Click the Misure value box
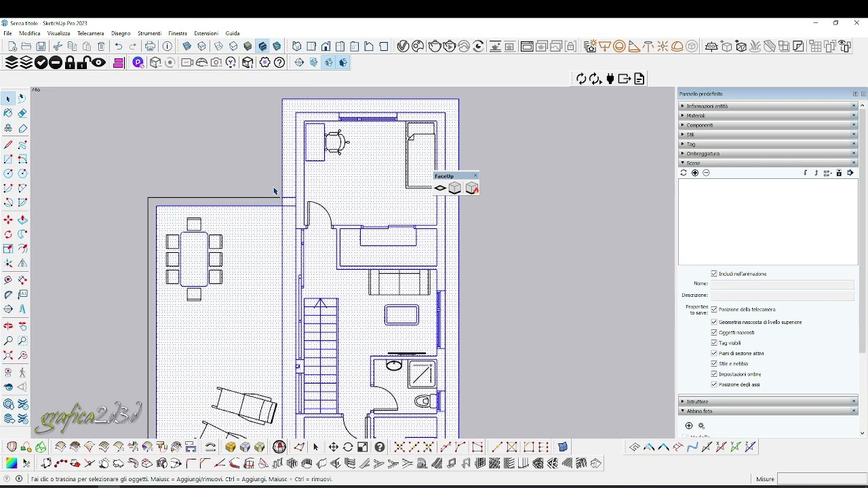Viewport: 868px width, 488px height. (x=822, y=479)
